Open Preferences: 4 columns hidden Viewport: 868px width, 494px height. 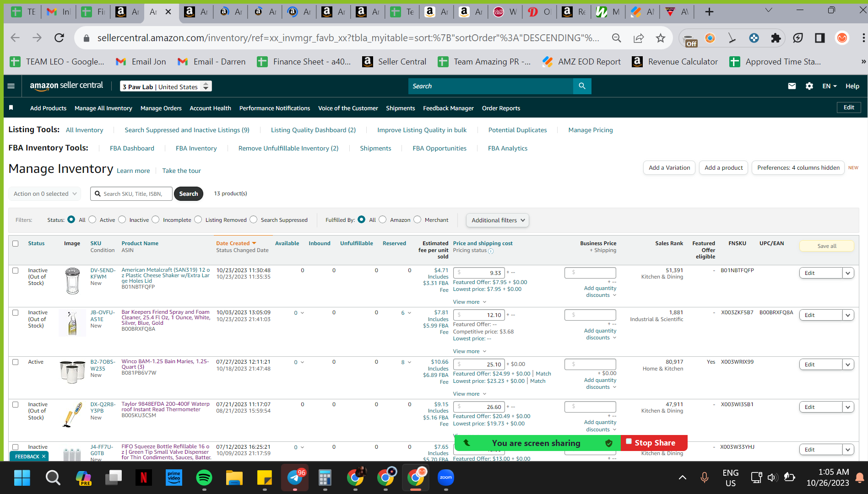click(x=798, y=168)
